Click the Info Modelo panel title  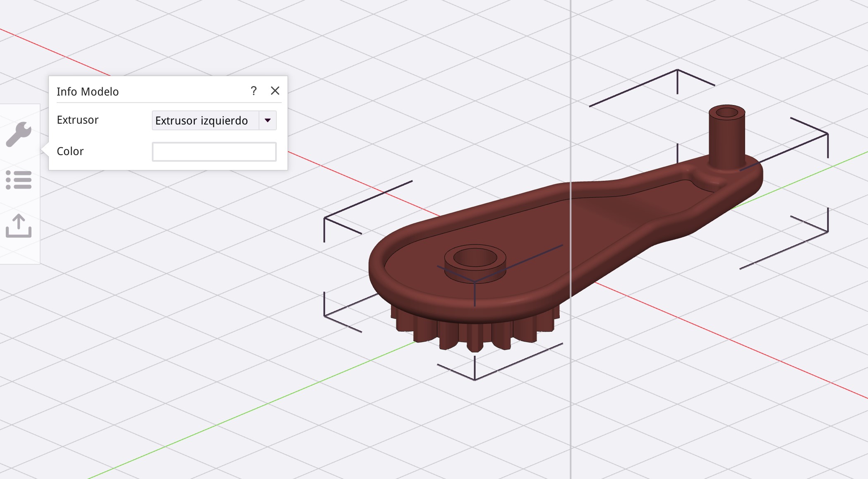88,92
